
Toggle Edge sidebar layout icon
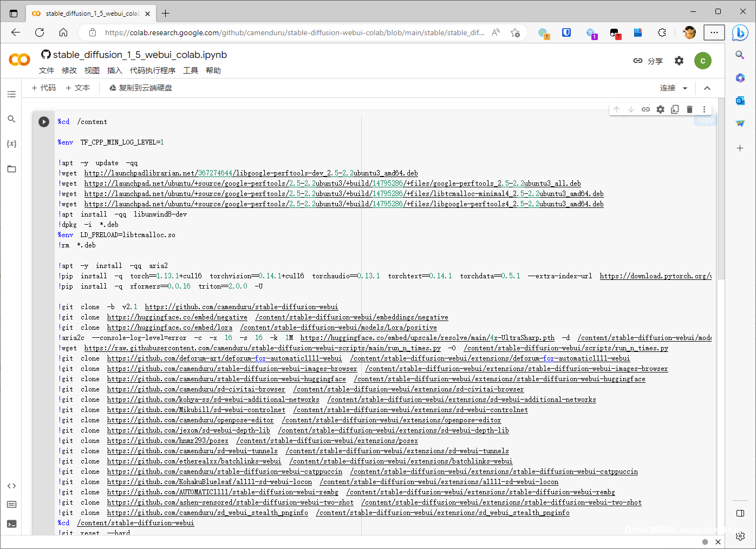740,513
